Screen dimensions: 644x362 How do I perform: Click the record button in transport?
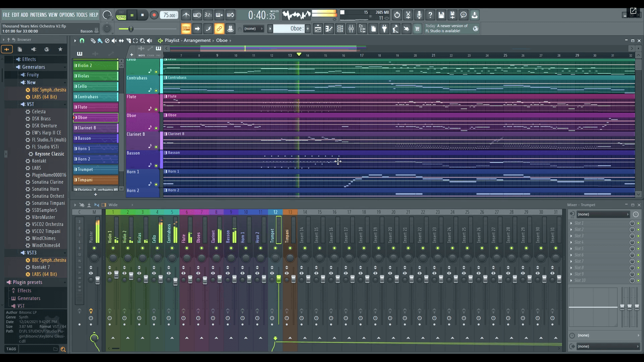(154, 15)
